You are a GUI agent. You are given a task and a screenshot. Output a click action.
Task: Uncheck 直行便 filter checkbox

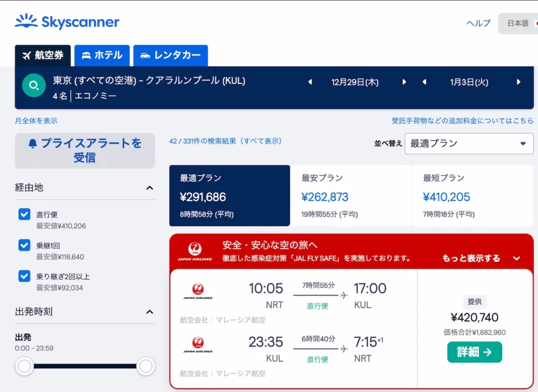pos(24,214)
